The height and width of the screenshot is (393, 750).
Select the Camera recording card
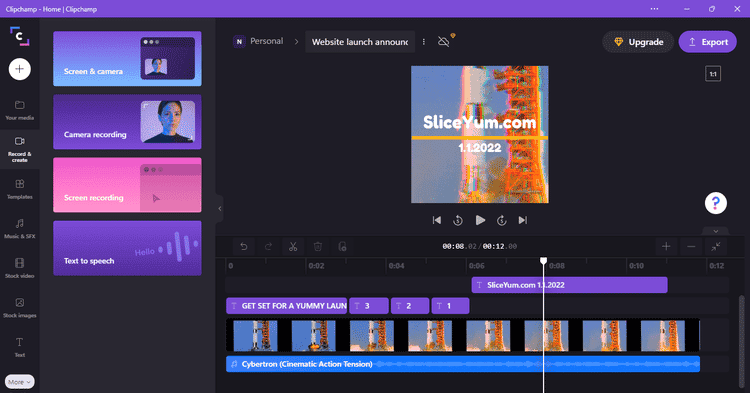point(127,122)
